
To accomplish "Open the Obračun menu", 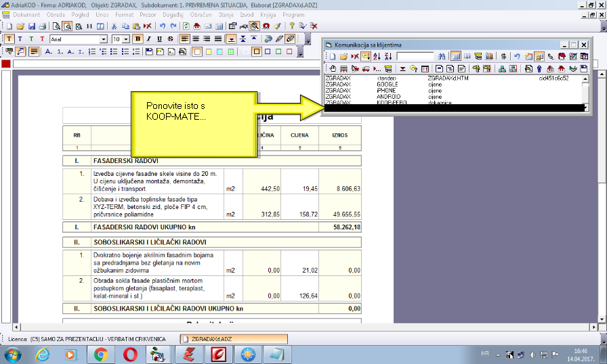I will point(201,15).
